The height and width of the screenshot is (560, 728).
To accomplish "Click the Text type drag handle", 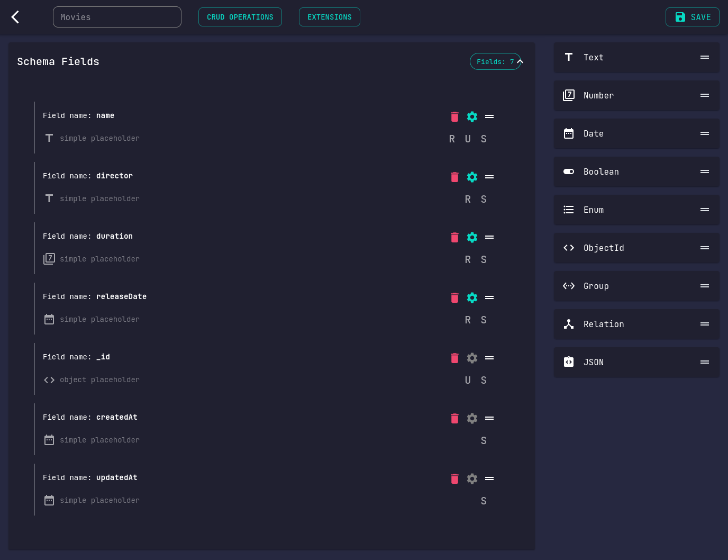I will (x=705, y=57).
